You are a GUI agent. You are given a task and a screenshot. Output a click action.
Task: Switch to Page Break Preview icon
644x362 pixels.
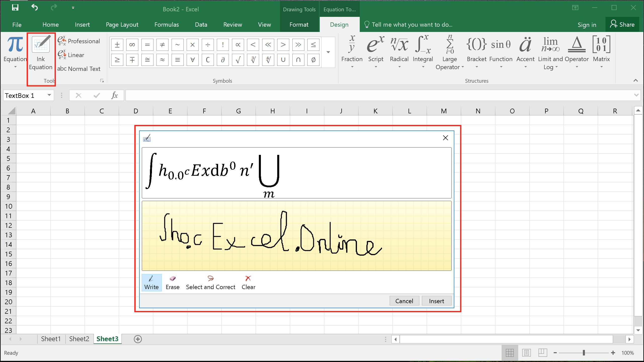click(x=543, y=353)
